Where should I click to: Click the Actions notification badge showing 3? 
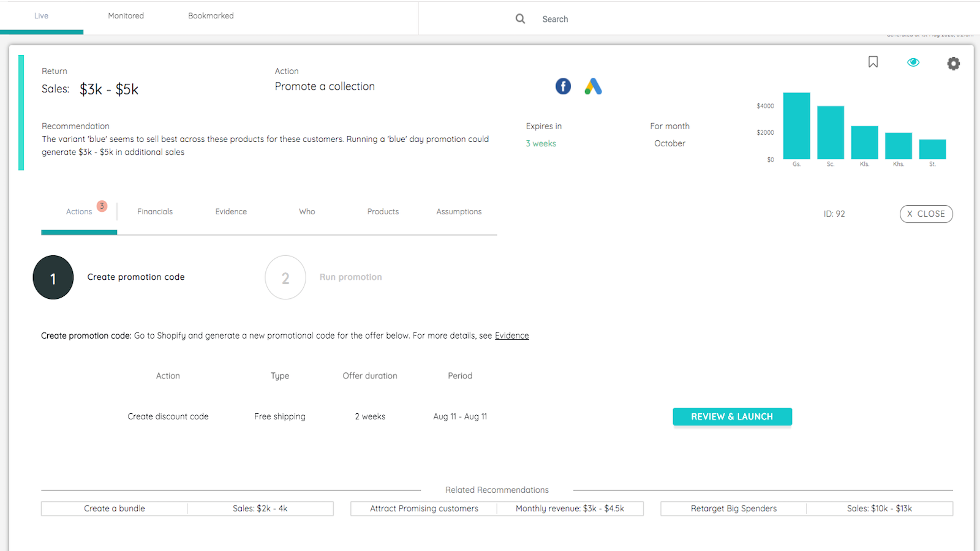(x=102, y=206)
